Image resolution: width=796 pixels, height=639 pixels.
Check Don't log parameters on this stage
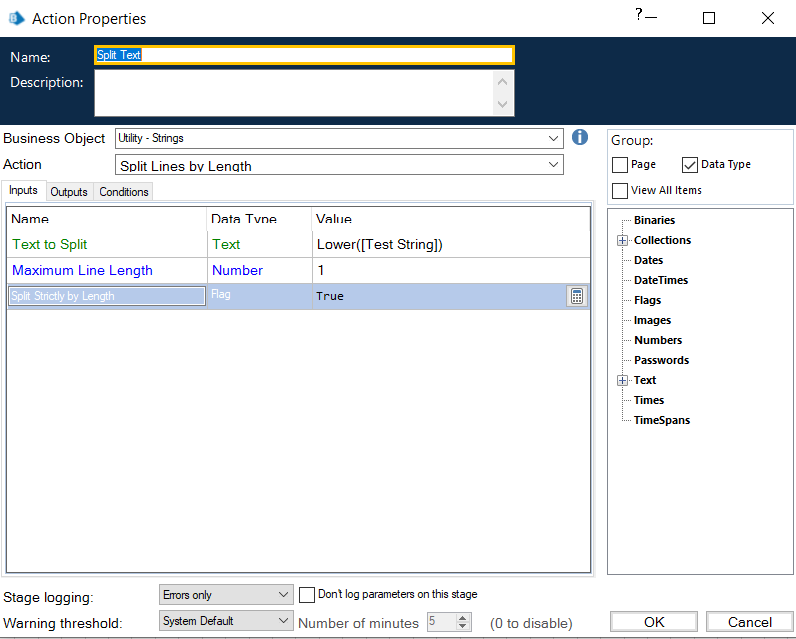point(308,594)
